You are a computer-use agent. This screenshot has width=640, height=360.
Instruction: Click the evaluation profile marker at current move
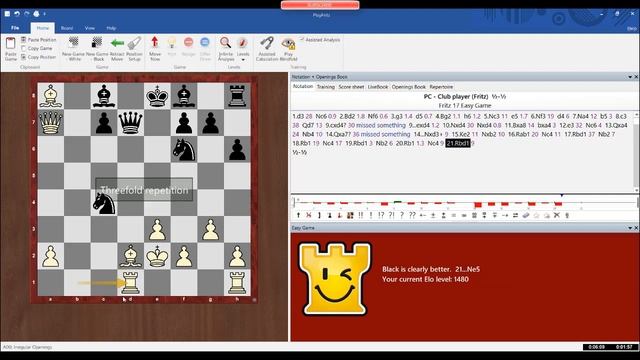562,196
